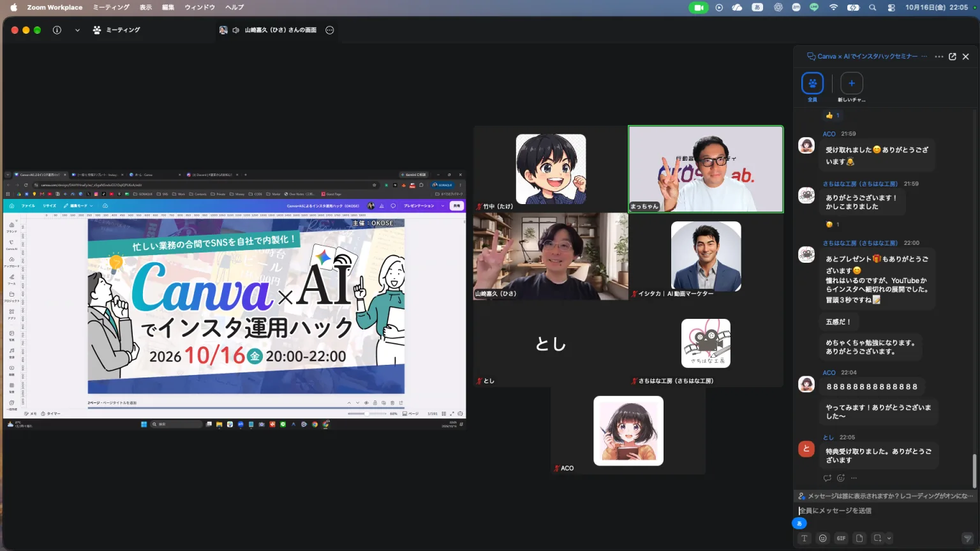Open more actions for とし's message
The height and width of the screenshot is (551, 980).
(854, 478)
